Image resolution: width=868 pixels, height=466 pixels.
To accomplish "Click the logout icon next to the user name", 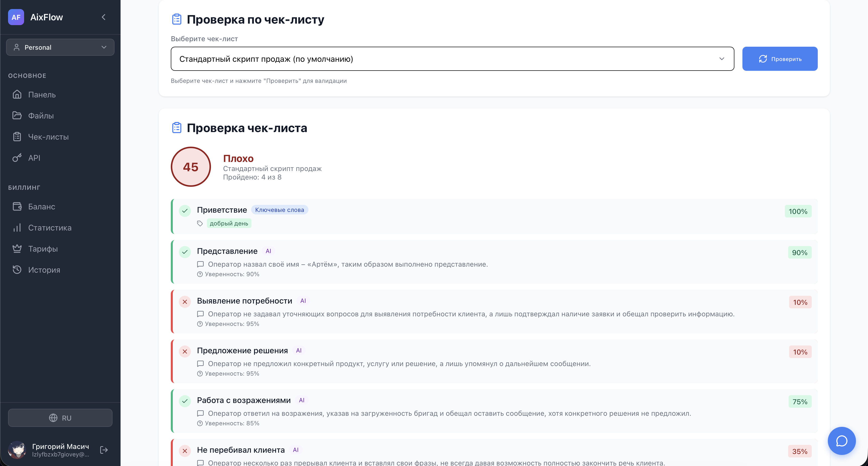I will point(104,450).
